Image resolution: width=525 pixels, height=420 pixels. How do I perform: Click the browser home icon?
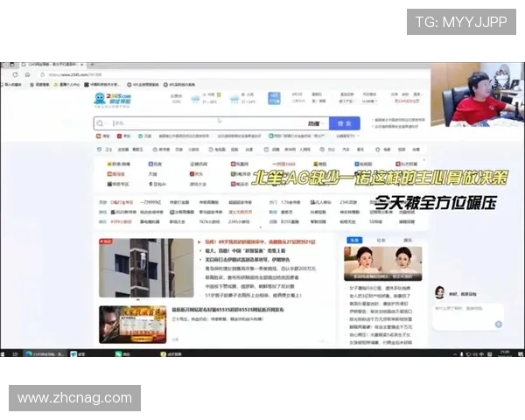click(27, 74)
